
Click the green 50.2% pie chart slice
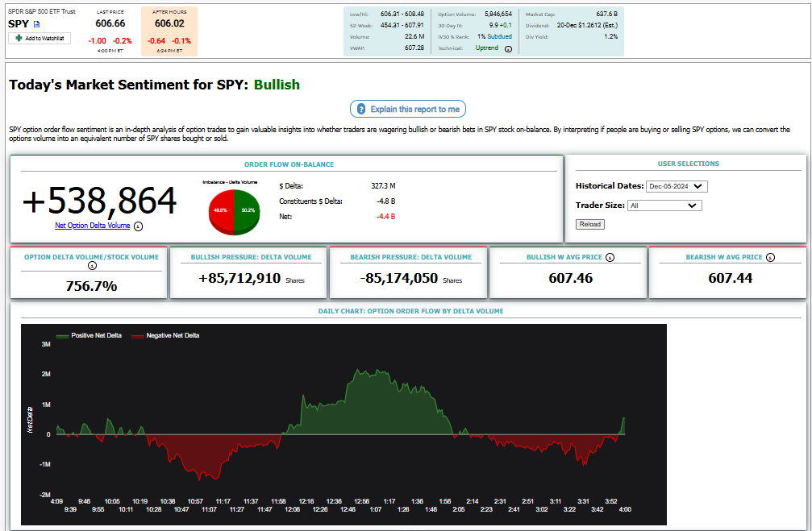point(247,210)
